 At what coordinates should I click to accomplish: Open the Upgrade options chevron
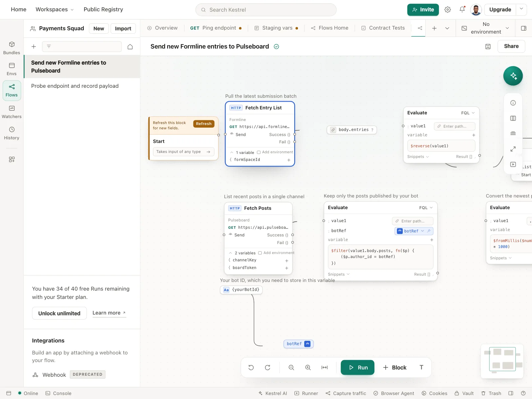[x=521, y=10]
